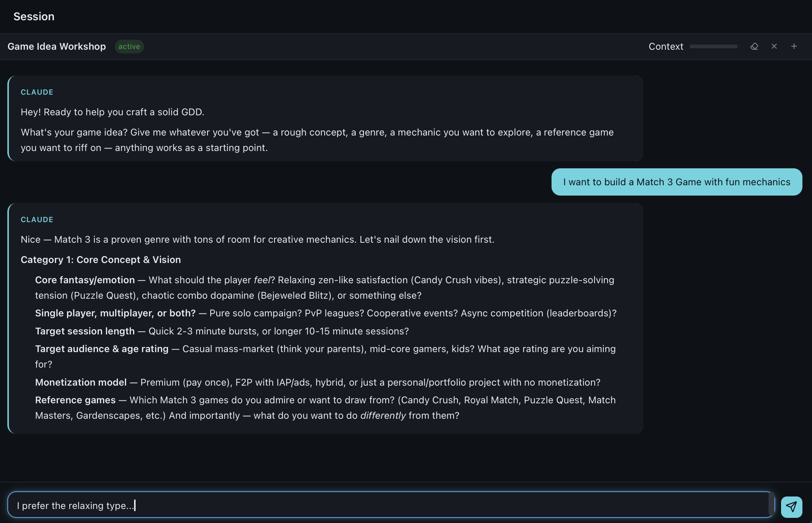Click the Monetization model bullet label
This screenshot has width=812, height=523.
[x=81, y=382]
